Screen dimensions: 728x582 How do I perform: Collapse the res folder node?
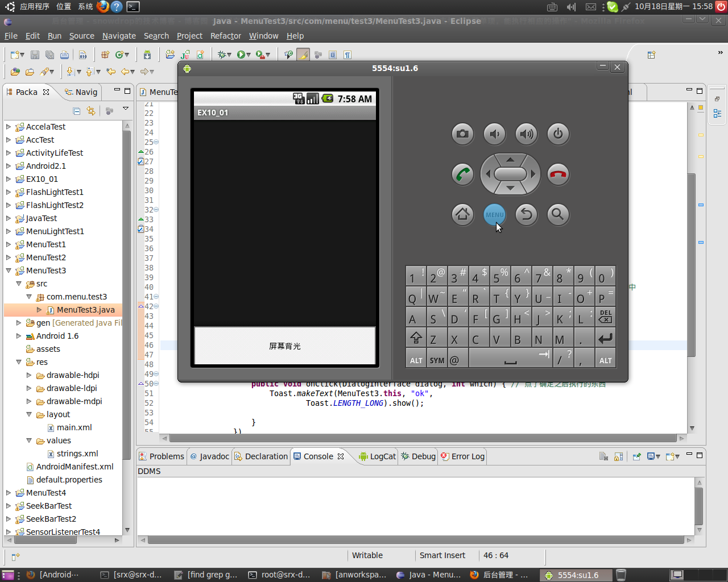[19, 362]
